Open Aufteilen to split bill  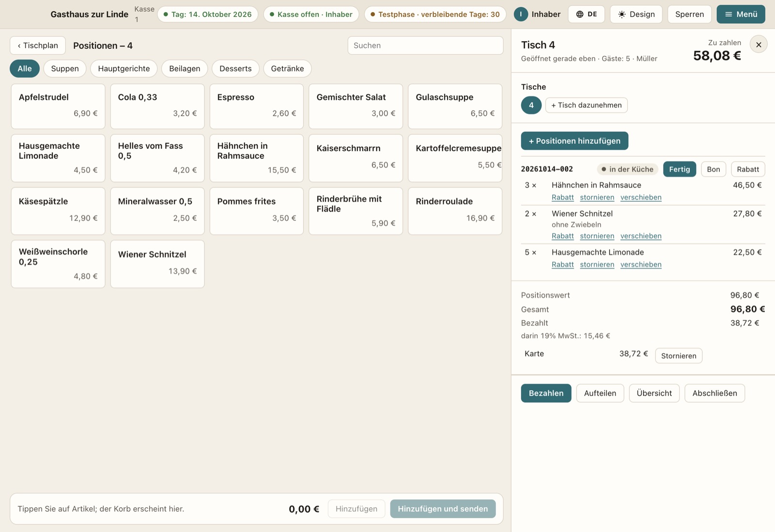tap(600, 393)
